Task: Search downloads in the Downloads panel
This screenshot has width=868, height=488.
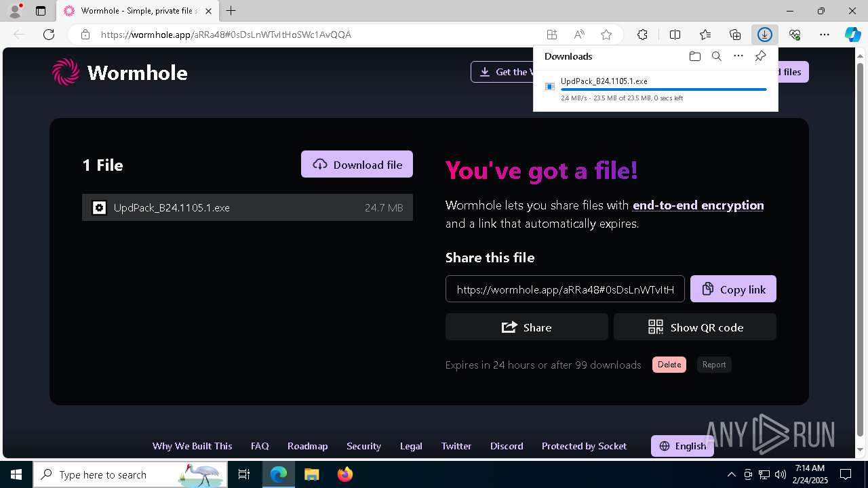Action: 716,56
